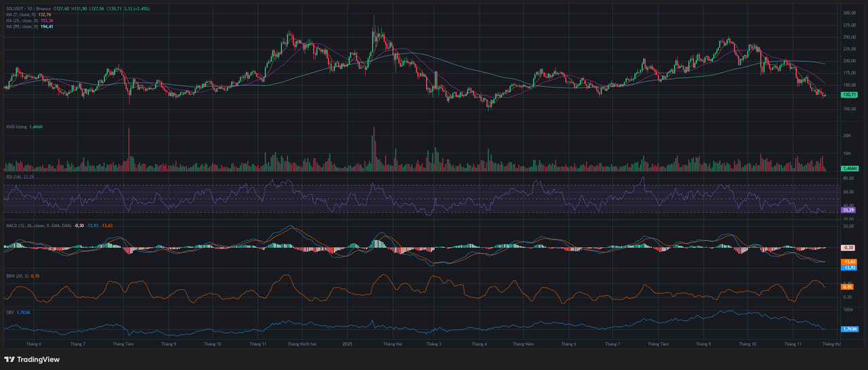Select the RSI (14) indicator legend
The image size is (868, 370).
pos(13,177)
